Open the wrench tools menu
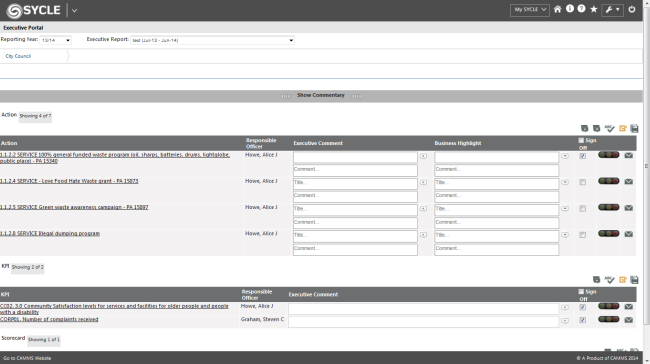Image resolution: width=650 pixels, height=364 pixels. (x=612, y=10)
